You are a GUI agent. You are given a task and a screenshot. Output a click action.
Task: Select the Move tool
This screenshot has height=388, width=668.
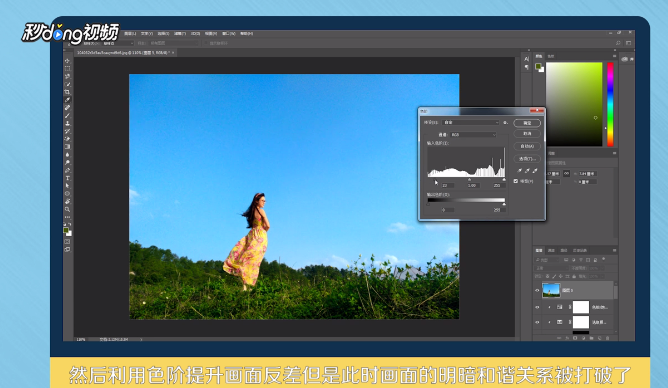pyautogui.click(x=67, y=61)
